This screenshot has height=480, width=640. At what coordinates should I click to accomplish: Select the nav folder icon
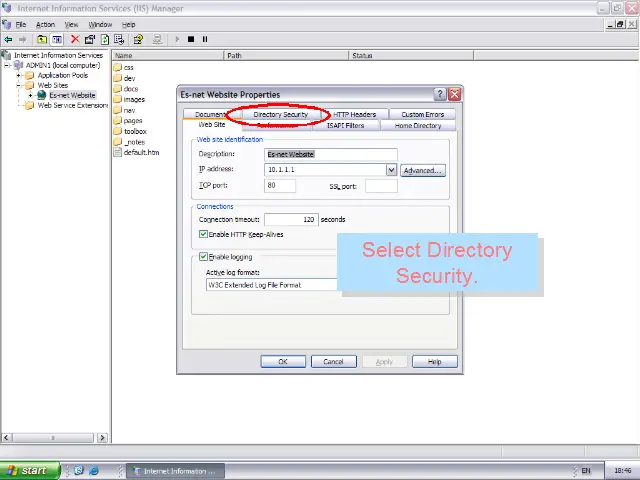tap(118, 109)
